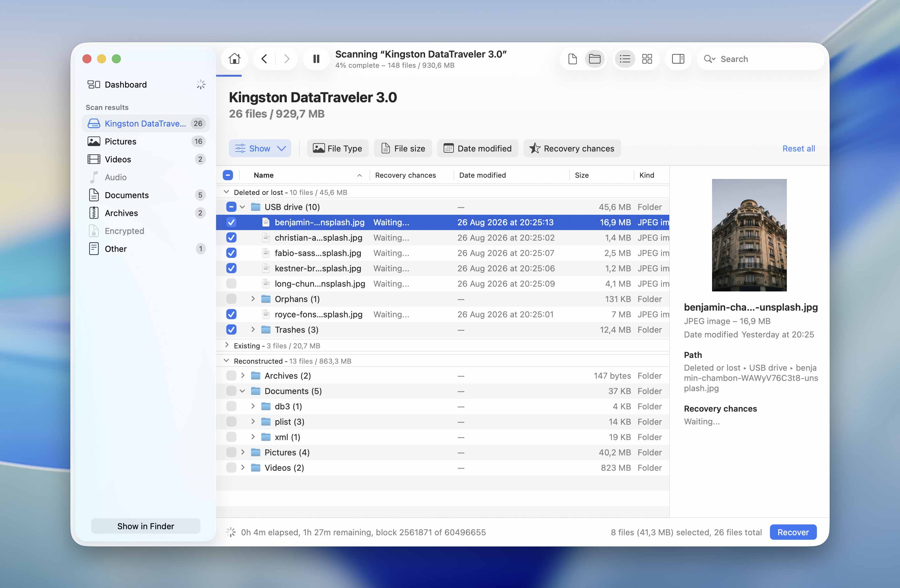
Task: Open Pictures category in sidebar
Action: (x=146, y=141)
